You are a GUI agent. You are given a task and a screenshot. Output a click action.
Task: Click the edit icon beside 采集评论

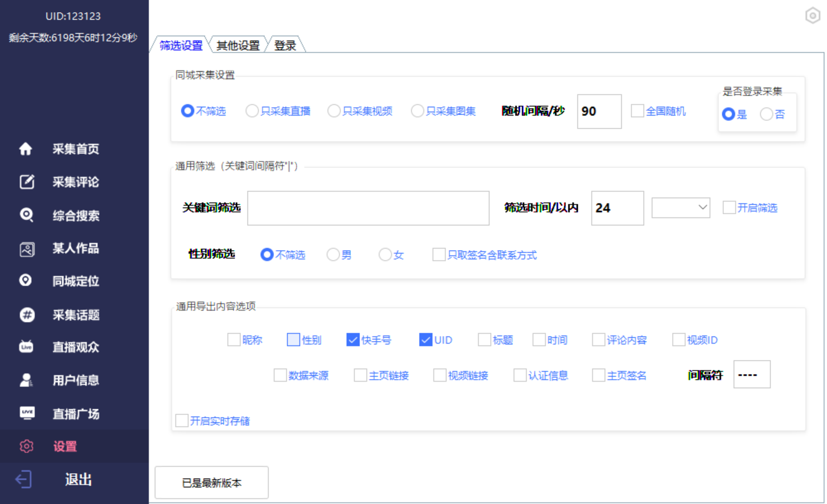(26, 182)
